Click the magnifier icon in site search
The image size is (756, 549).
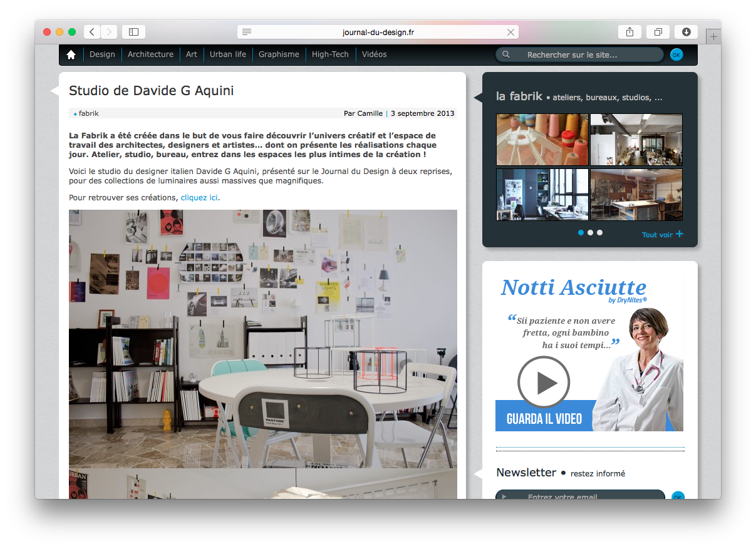[x=506, y=54]
